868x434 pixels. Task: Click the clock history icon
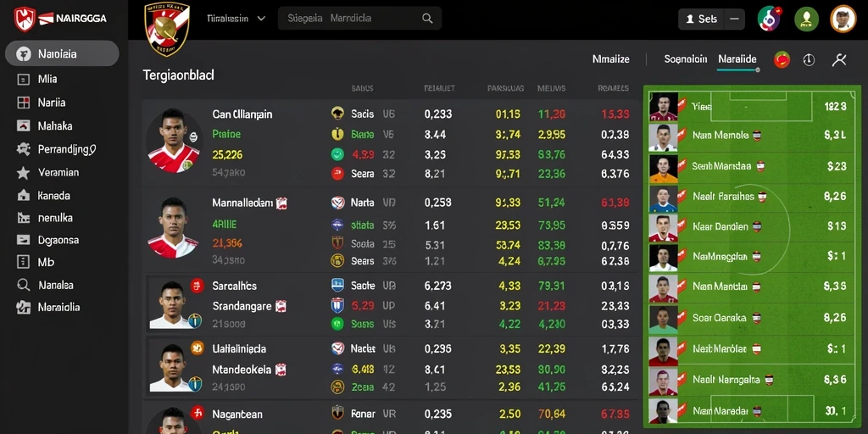809,60
